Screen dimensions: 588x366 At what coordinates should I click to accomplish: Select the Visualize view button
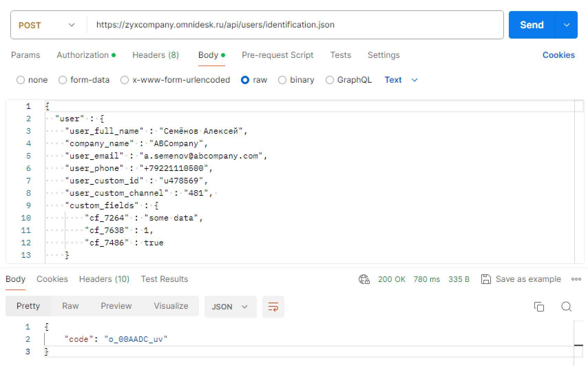[171, 306]
